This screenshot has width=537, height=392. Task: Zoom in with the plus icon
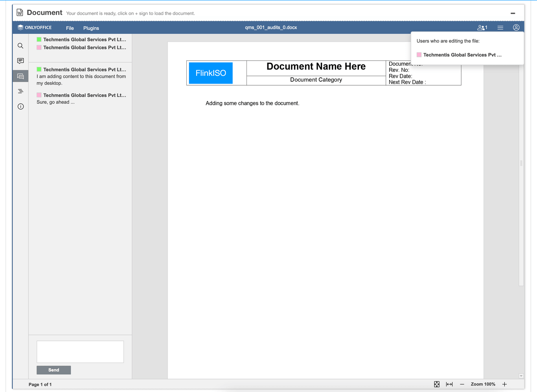[504, 384]
